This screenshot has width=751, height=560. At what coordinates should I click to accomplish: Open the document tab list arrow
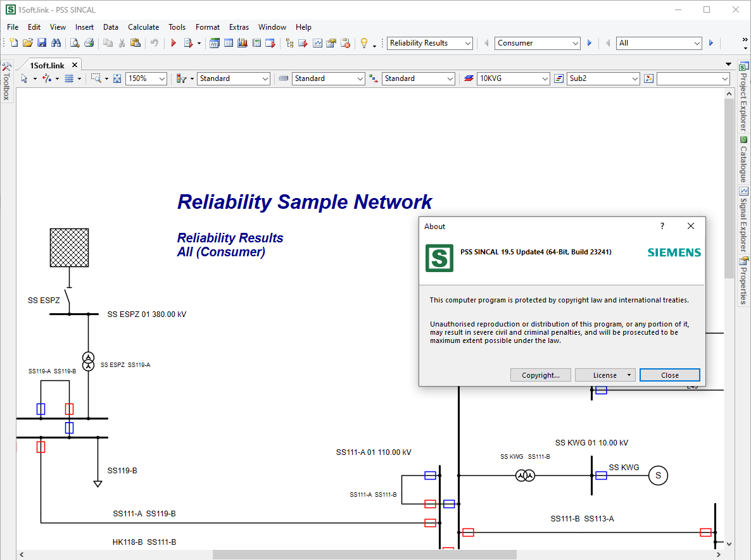[728, 64]
